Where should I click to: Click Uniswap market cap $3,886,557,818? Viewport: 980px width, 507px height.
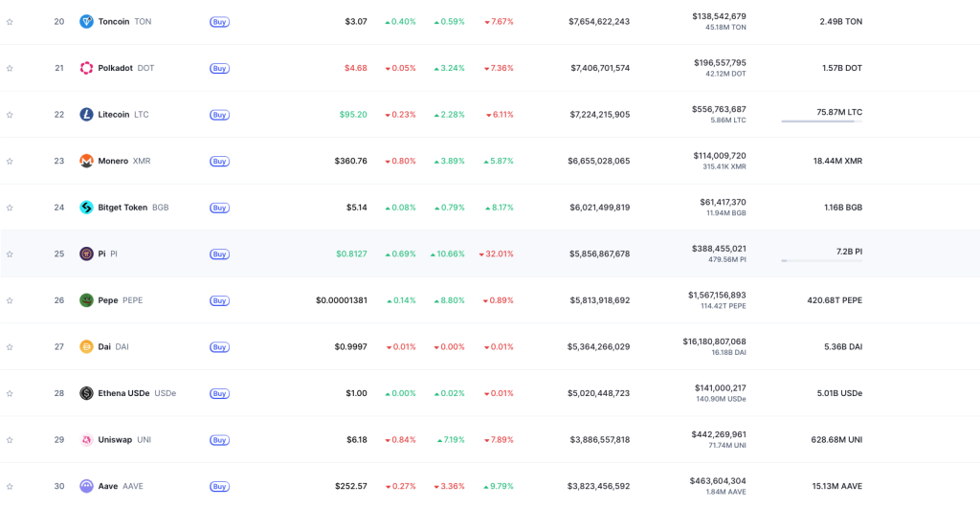pos(600,440)
